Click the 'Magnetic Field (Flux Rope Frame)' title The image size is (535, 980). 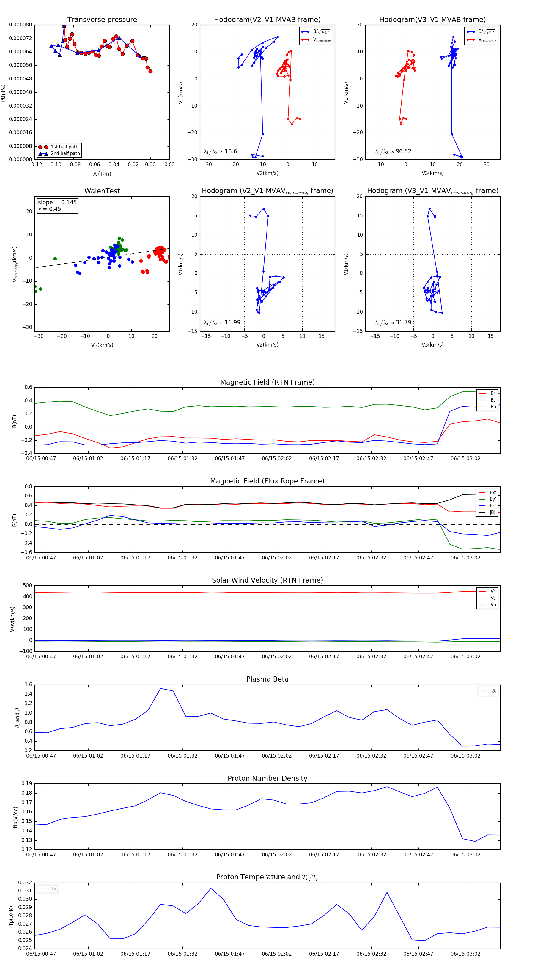[267, 481]
